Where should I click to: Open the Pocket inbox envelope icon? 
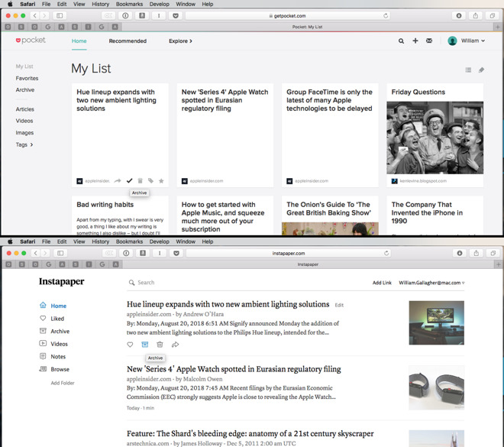429,40
